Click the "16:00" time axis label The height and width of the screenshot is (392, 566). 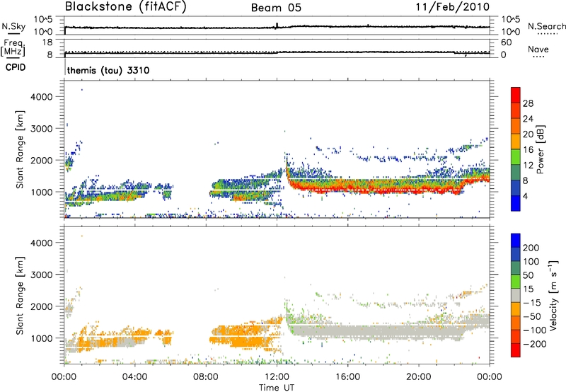pos(347,377)
